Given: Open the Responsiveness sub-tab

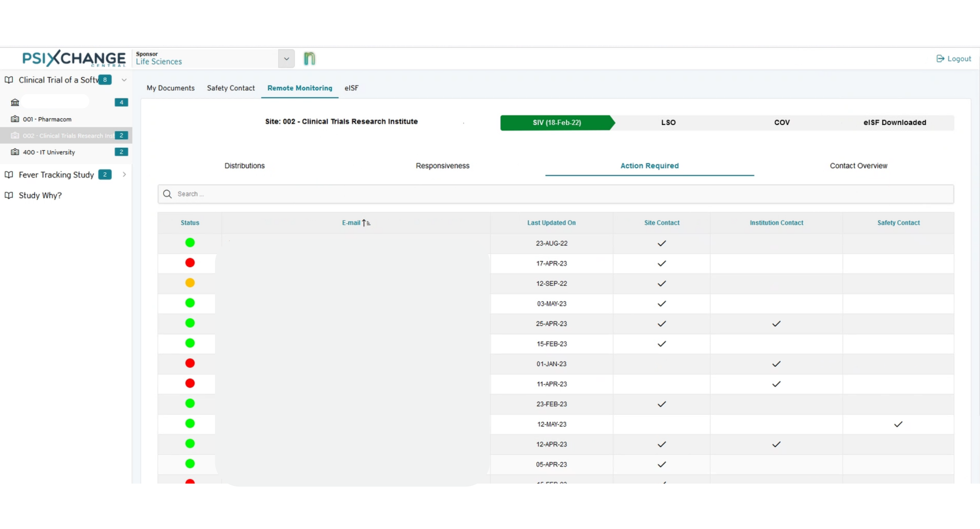Looking at the screenshot, I should coord(442,166).
